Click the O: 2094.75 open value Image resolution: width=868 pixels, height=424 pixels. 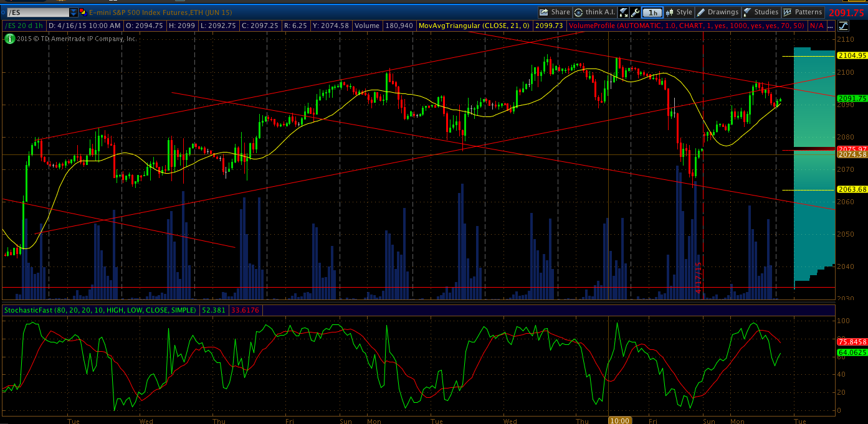[x=145, y=26]
